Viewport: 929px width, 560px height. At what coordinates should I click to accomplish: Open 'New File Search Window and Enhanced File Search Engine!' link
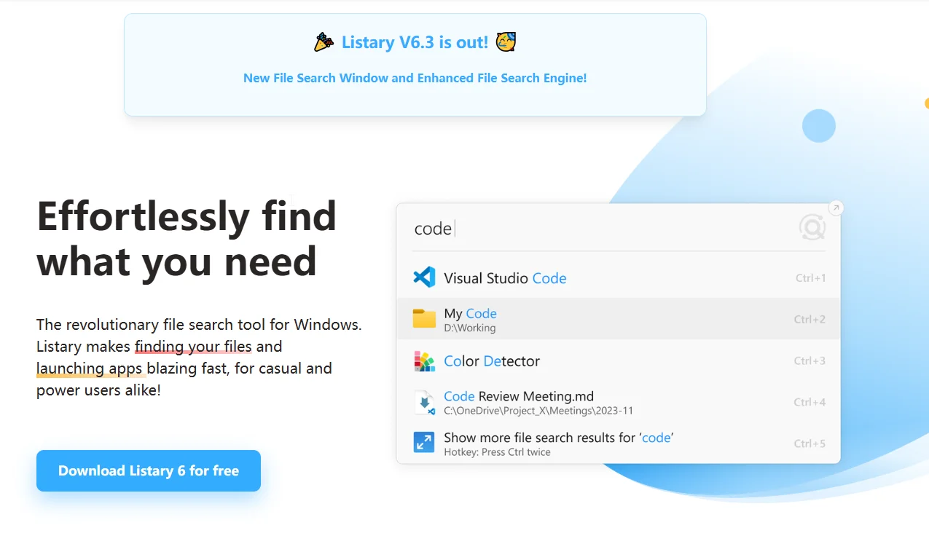pos(415,78)
